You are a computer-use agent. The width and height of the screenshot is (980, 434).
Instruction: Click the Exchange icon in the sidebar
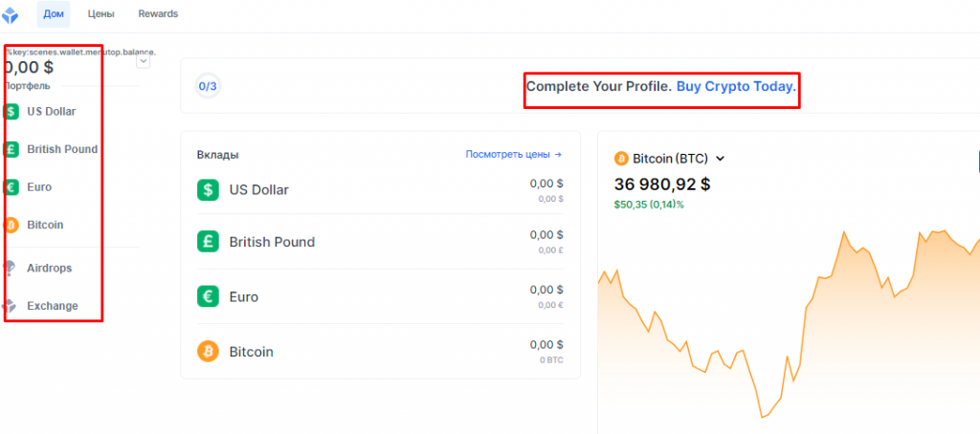click(11, 306)
